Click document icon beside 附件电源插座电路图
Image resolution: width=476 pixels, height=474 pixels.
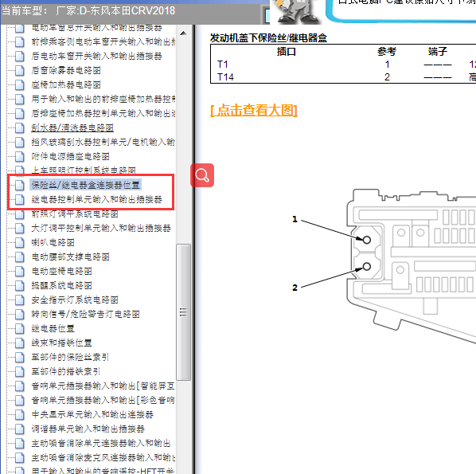[x=19, y=156]
